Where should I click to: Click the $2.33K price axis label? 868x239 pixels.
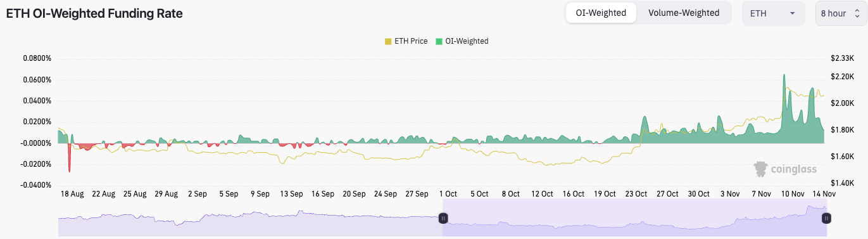pos(843,58)
